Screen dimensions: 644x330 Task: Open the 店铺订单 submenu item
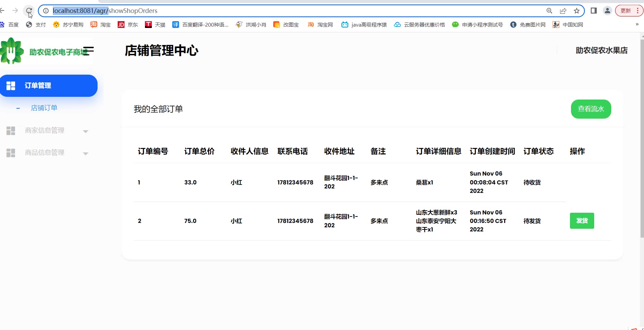44,108
